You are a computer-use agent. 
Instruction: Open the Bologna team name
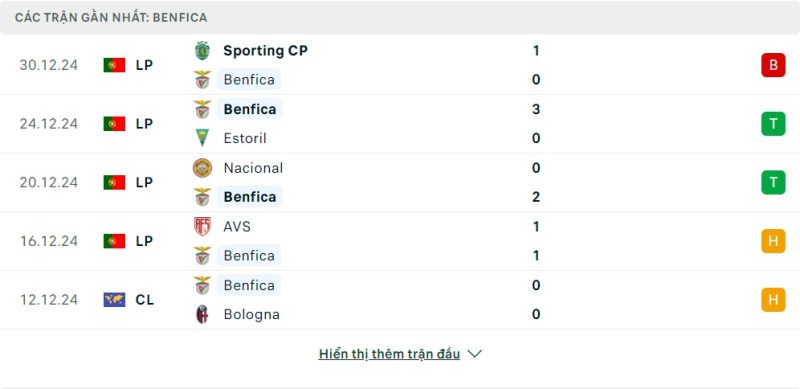tap(252, 314)
